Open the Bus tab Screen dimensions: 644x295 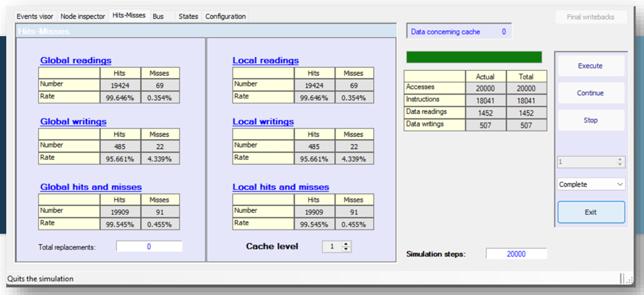(158, 17)
